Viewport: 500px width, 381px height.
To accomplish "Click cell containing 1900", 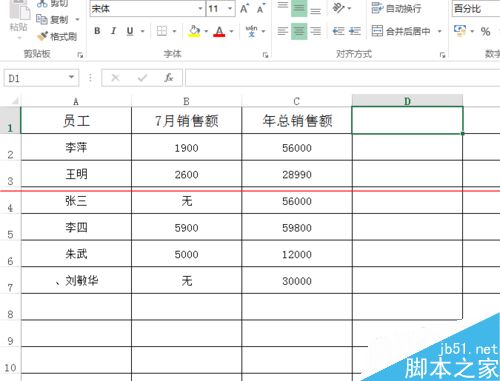I will pos(186,147).
